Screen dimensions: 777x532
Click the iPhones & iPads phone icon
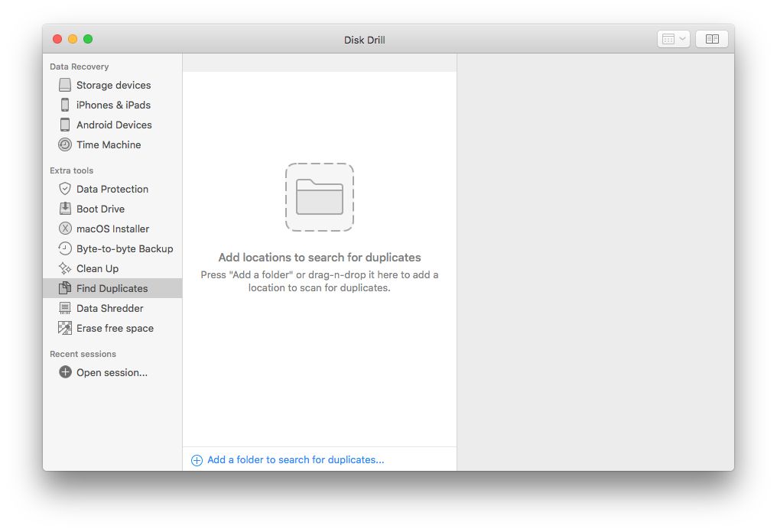65,105
